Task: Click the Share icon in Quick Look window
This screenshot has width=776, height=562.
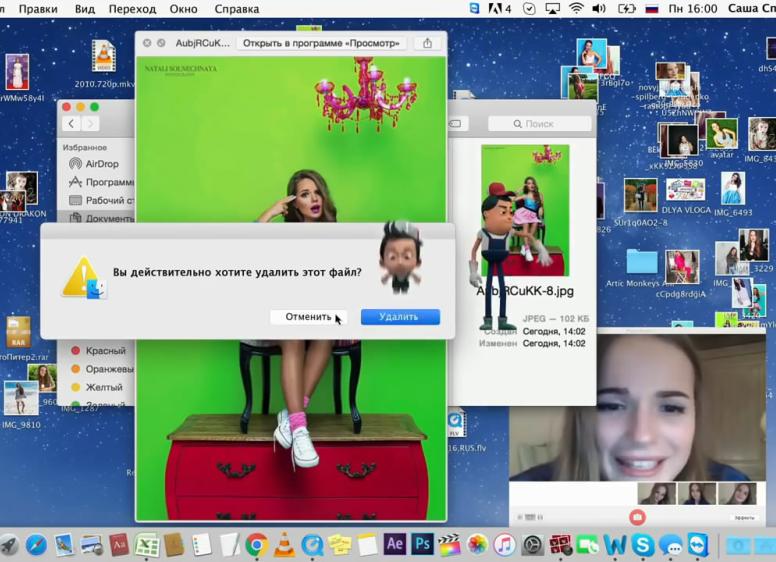Action: (428, 43)
